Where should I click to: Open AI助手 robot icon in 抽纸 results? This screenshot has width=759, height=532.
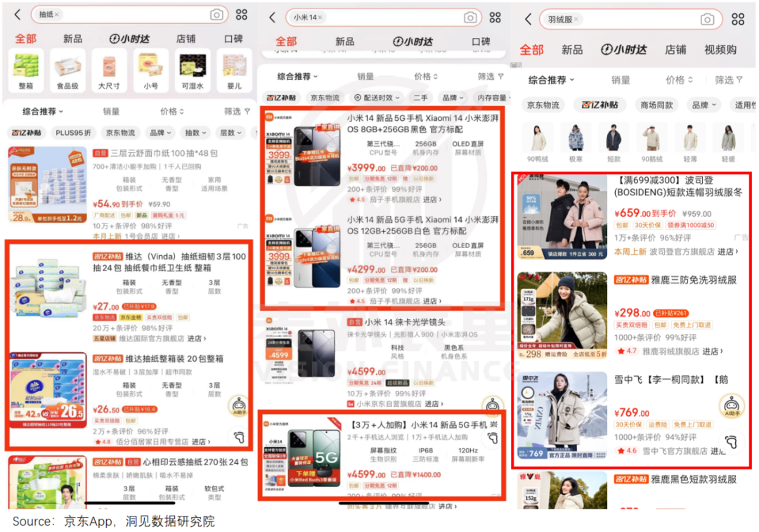click(x=238, y=406)
